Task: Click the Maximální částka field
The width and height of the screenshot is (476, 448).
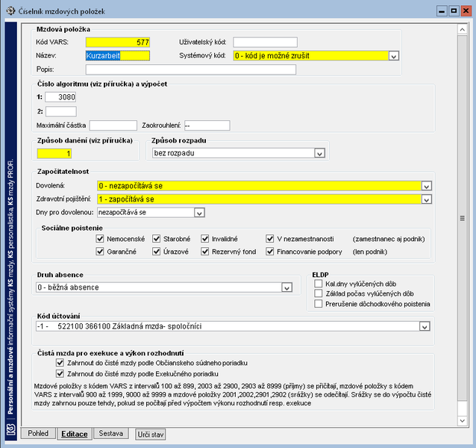Action: 113,125
